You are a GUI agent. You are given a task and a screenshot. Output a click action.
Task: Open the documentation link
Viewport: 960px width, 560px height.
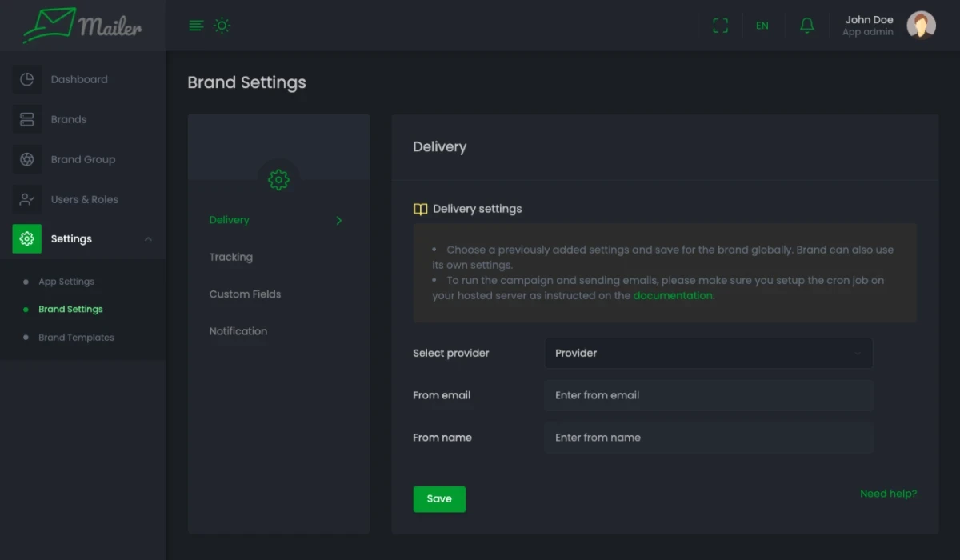pos(672,295)
